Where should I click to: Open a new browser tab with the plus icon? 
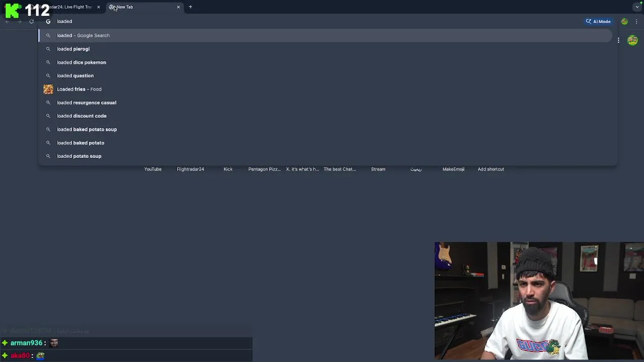(190, 7)
